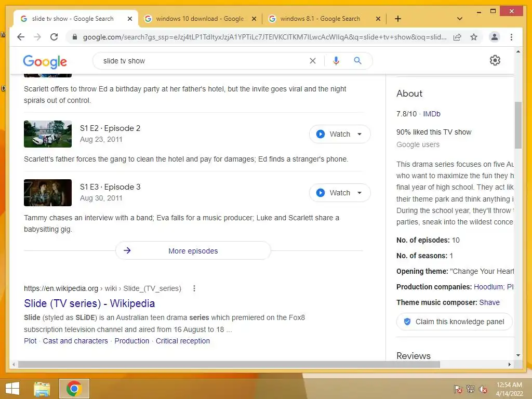The width and height of the screenshot is (532, 399).
Task: Click the '90% liked this TV show' text
Action: (x=434, y=132)
